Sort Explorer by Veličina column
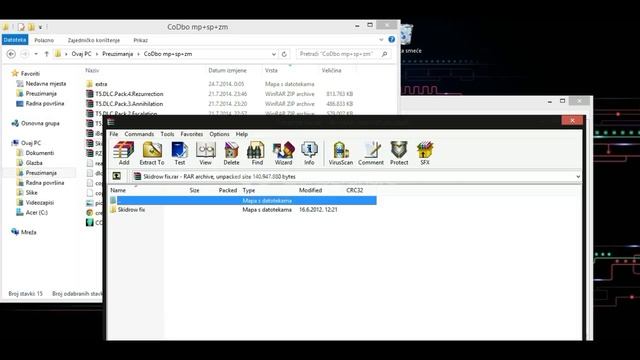 [331, 71]
